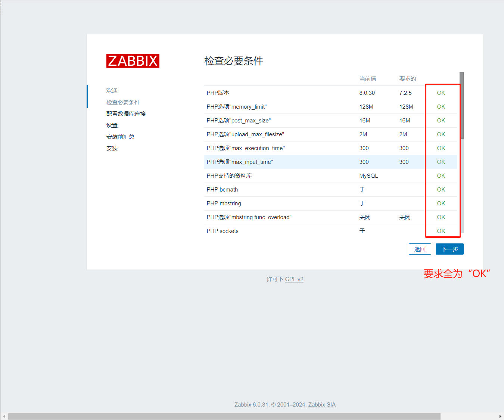Select the 安装 step in sidebar

(x=112, y=149)
